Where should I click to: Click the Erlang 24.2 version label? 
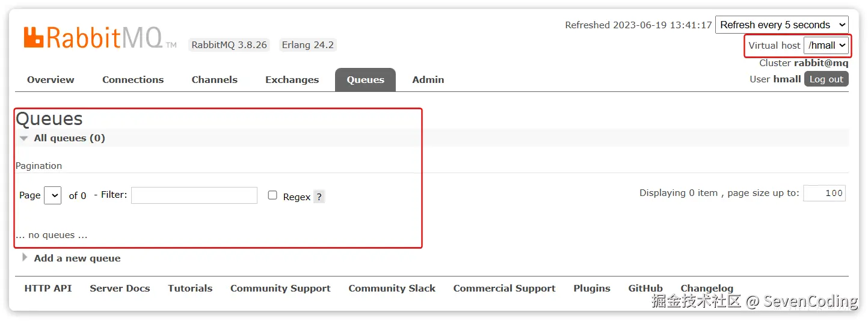tap(307, 45)
